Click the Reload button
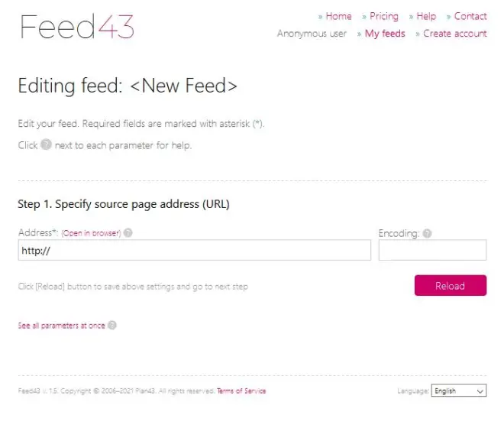The width and height of the screenshot is (504, 425). coord(451,285)
